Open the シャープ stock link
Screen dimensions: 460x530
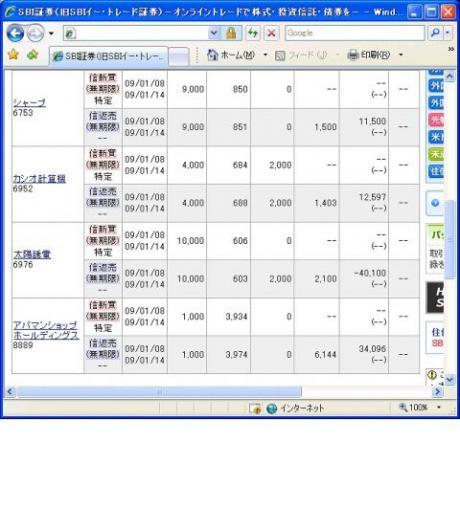(x=29, y=103)
